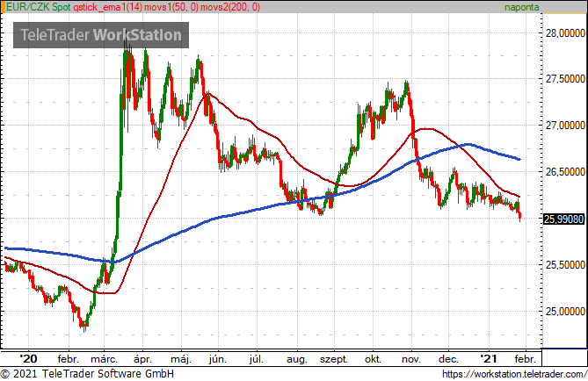This screenshot has height=381, width=588.
Task: Click the ápr. month label
Action: 142,359
